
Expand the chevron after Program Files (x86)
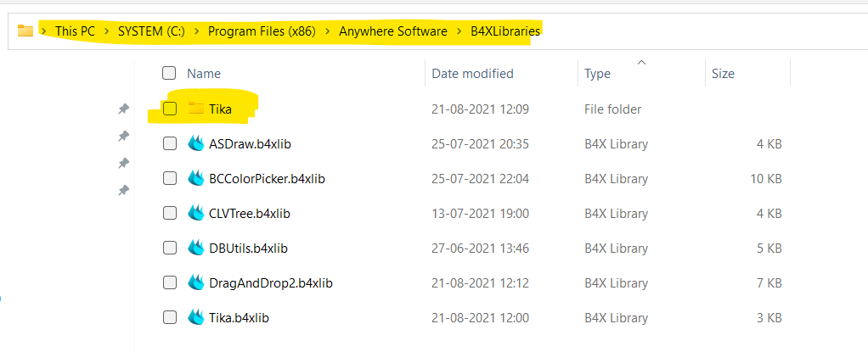coord(326,31)
